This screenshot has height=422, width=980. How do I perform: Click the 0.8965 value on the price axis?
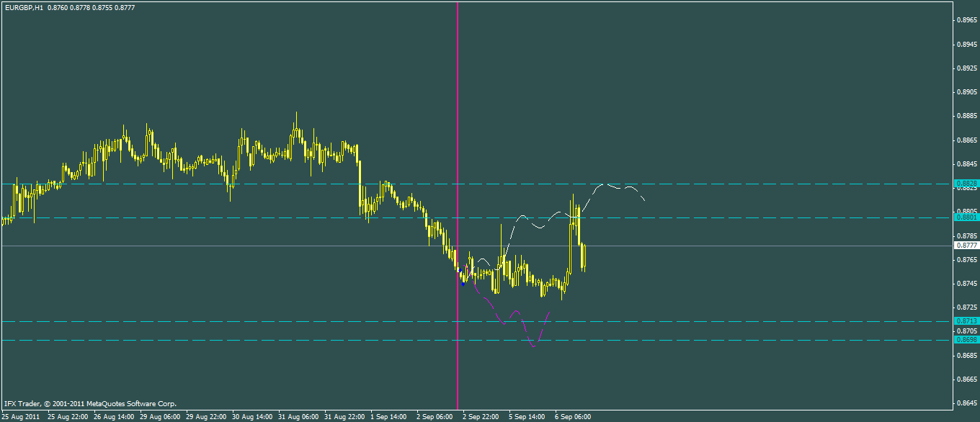(966, 20)
